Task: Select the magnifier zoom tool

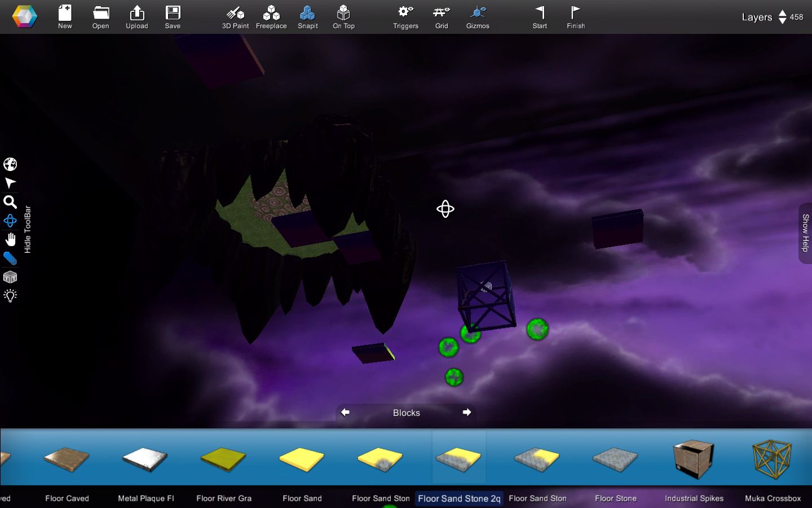Action: point(10,202)
